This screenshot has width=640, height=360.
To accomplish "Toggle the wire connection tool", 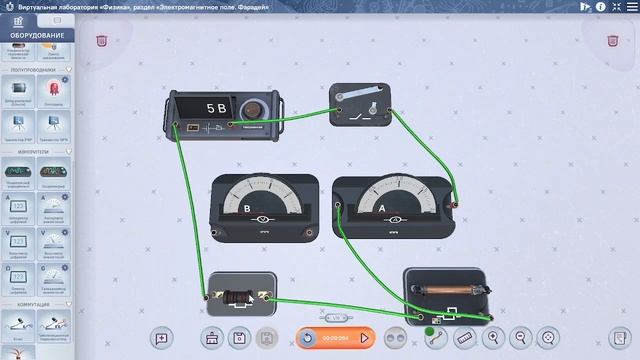I will point(436,338).
